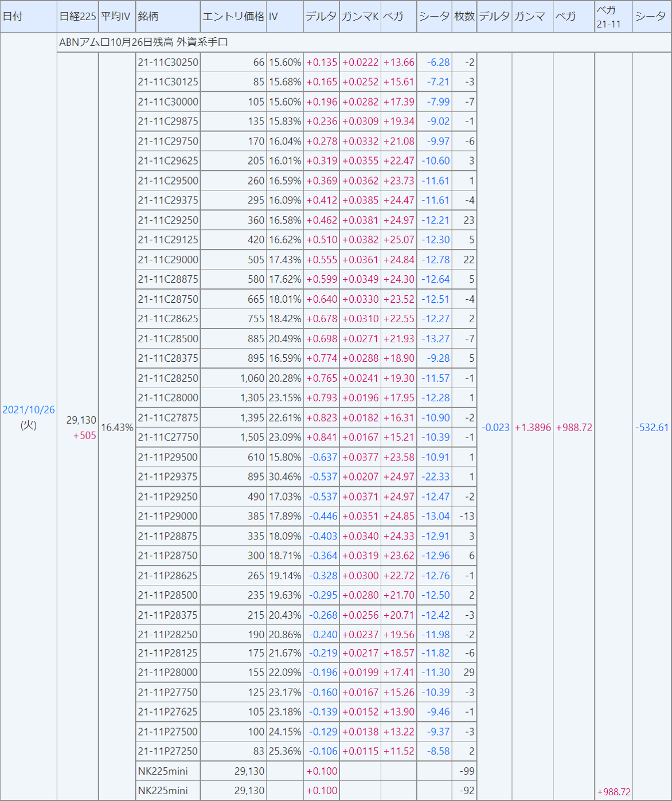Select the ticker 21-11P27500
The image size is (672, 801).
[167, 733]
